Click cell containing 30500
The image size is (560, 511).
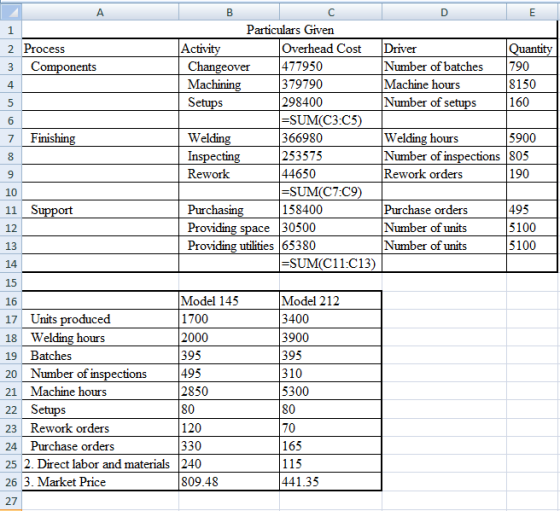tap(331, 227)
